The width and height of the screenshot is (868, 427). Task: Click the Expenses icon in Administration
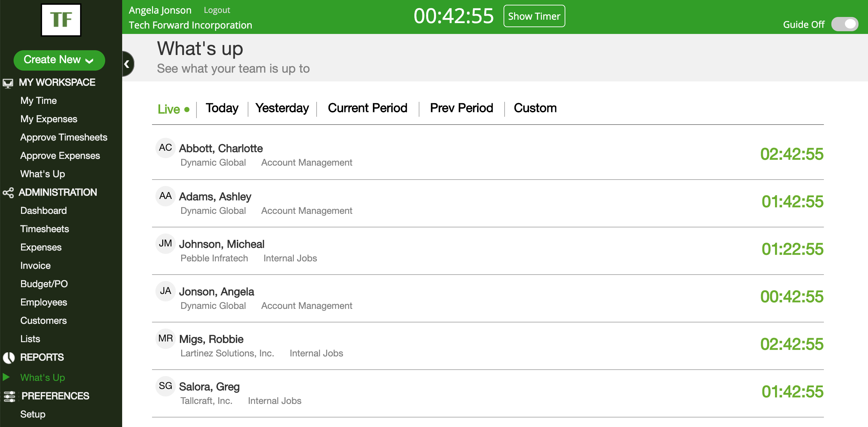(40, 247)
